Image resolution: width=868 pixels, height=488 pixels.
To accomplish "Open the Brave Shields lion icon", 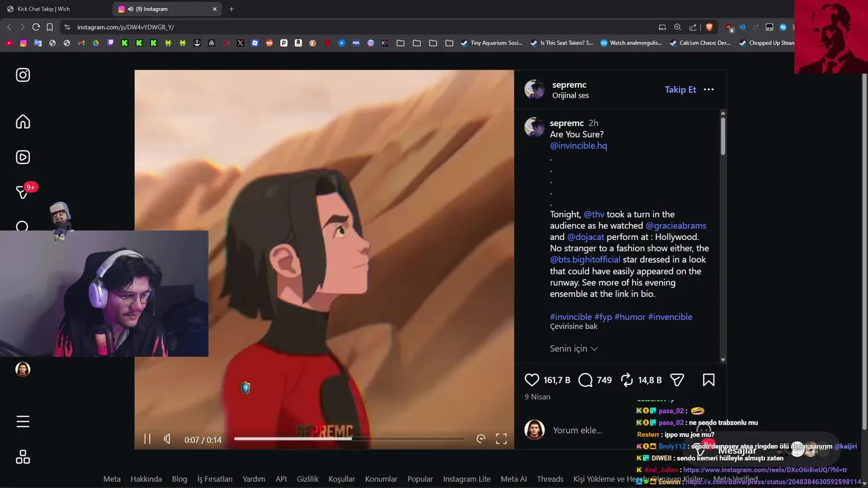I will coord(709,27).
